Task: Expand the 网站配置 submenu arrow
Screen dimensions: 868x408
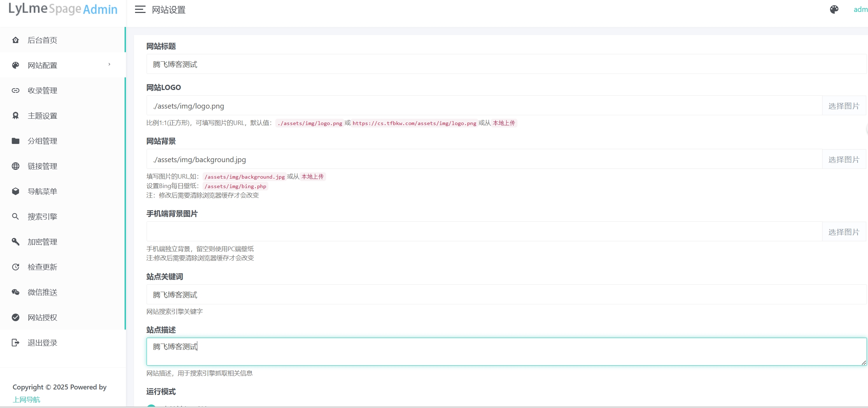Action: coord(109,64)
